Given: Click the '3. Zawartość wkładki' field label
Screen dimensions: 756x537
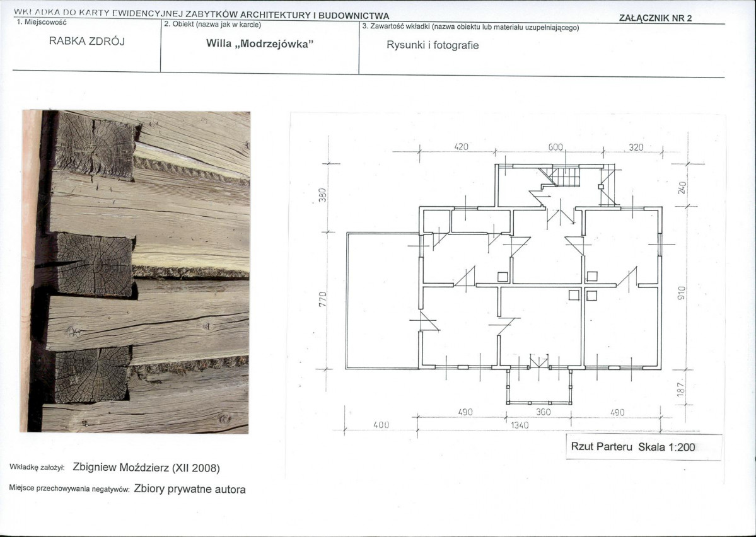Looking at the screenshot, I should [x=470, y=26].
